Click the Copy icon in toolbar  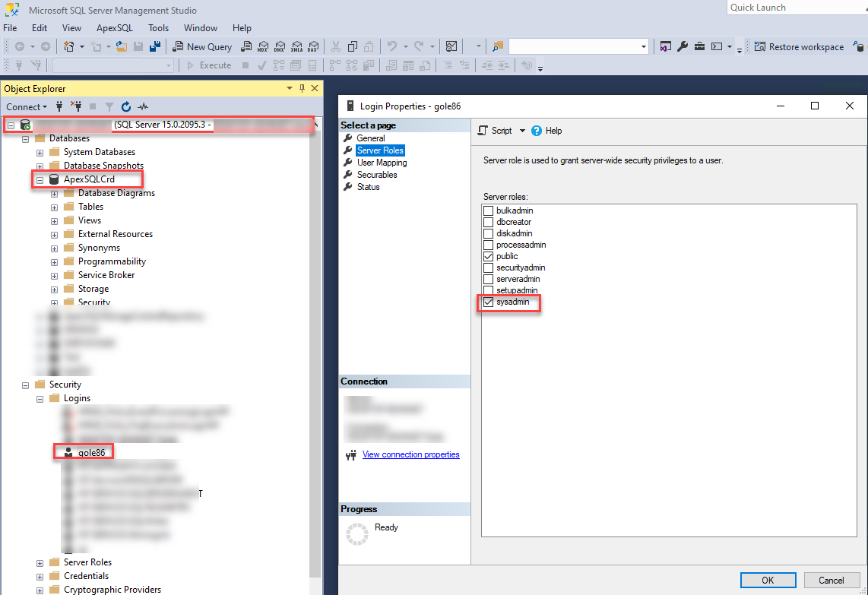click(x=352, y=47)
